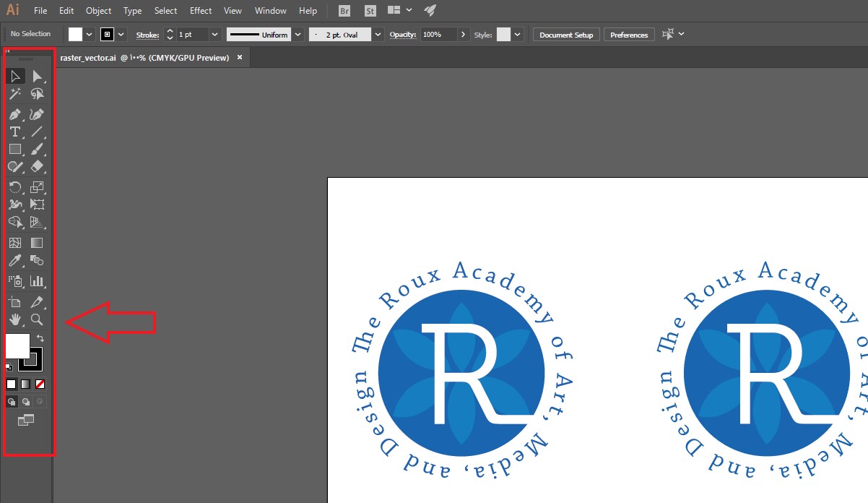
Task: Select the Eraser tool
Action: tap(38, 166)
